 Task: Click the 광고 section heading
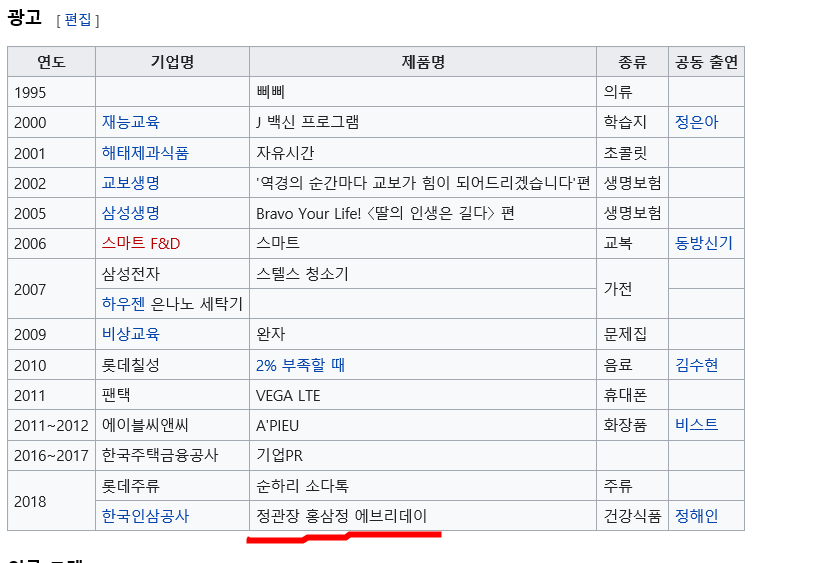tap(25, 18)
